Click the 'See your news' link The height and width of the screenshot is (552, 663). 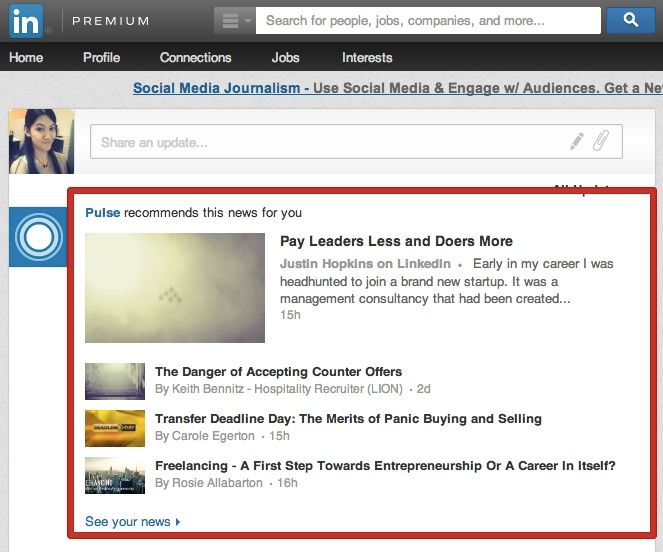point(133,522)
